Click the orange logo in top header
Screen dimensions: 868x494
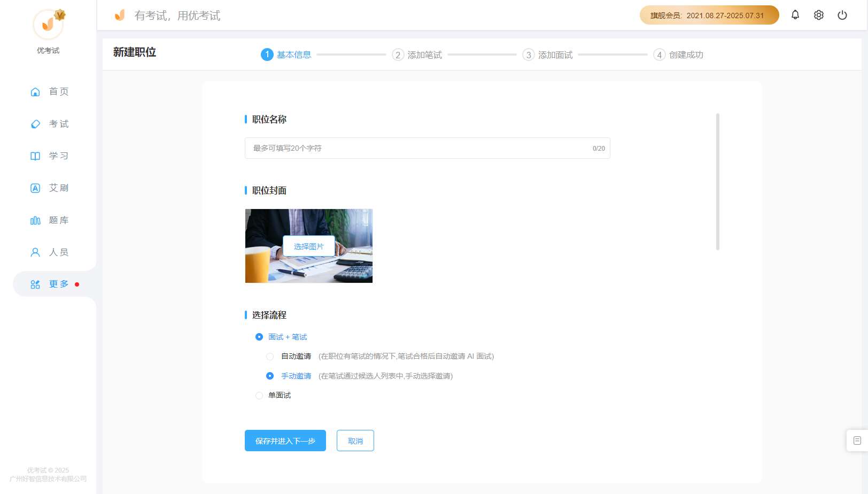click(x=120, y=15)
